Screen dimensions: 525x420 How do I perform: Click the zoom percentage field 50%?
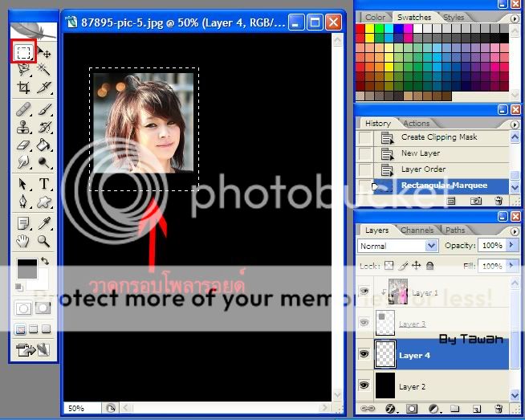[82, 408]
